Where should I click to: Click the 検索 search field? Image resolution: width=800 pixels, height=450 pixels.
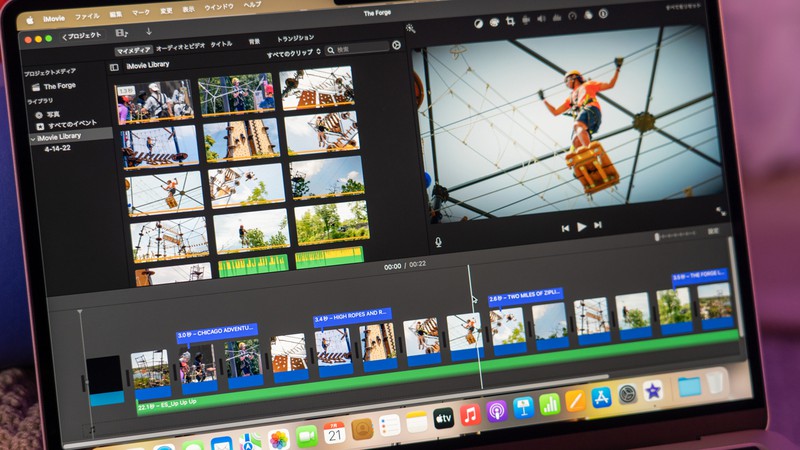tap(357, 49)
